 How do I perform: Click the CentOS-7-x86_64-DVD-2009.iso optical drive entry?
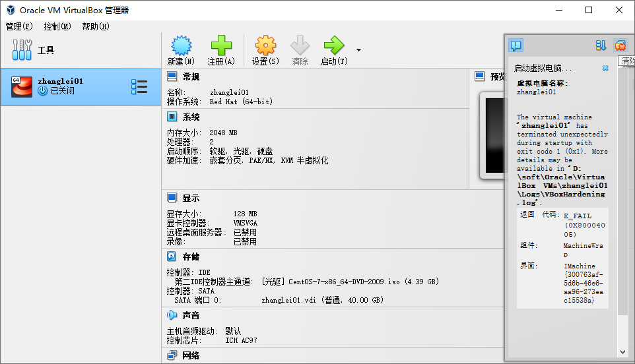(351, 282)
